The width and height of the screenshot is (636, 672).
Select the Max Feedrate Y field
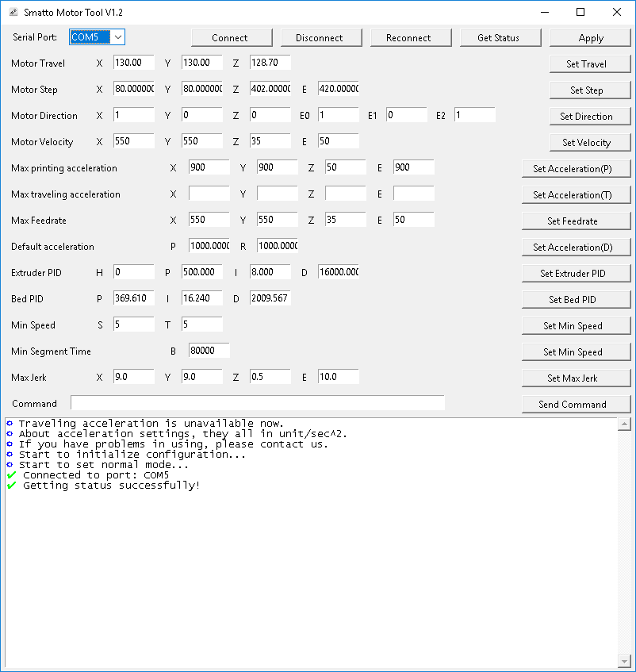(x=277, y=220)
